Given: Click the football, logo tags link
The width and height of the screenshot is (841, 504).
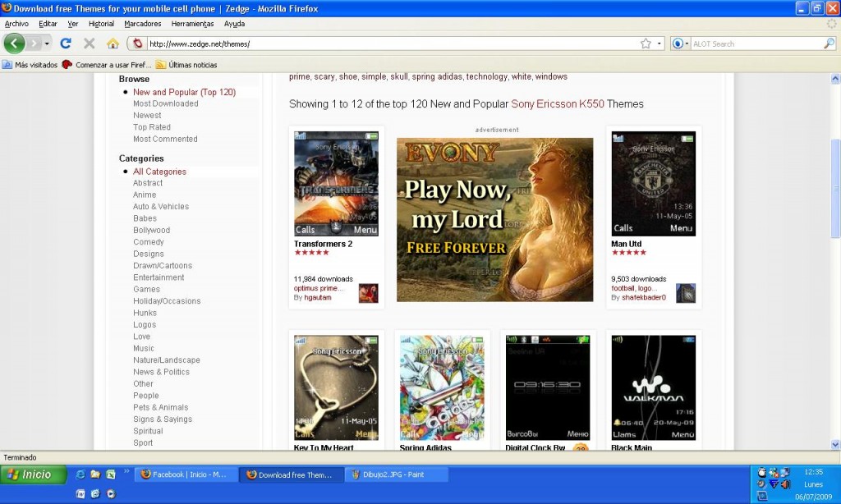Looking at the screenshot, I should coord(633,288).
